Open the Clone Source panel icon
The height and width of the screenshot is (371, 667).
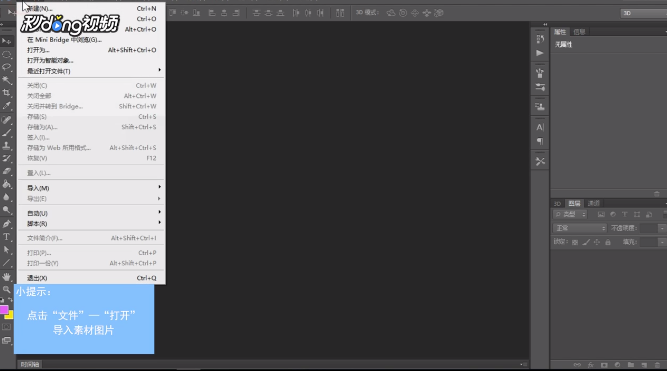[x=540, y=107]
